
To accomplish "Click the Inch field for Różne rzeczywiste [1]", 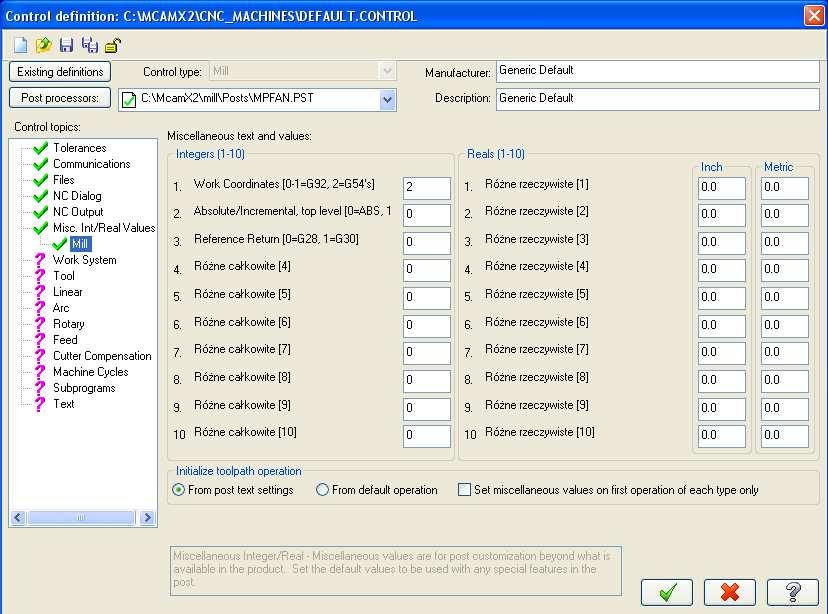I will point(721,188).
